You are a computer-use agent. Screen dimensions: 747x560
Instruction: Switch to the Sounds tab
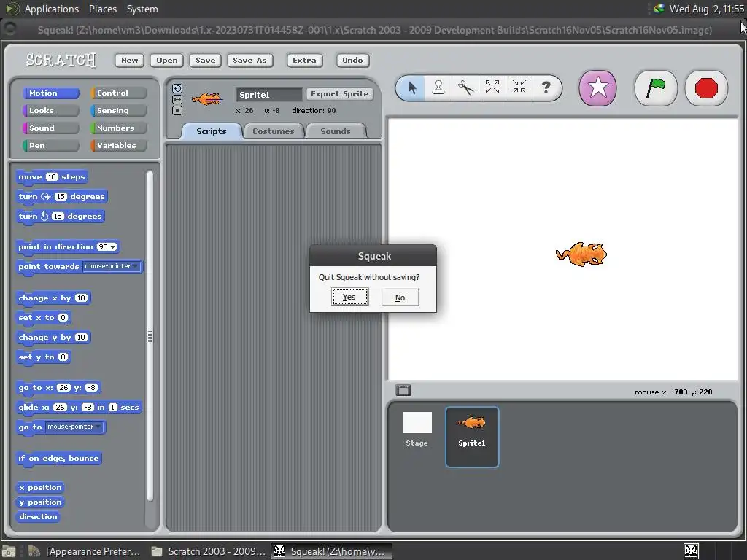[336, 131]
